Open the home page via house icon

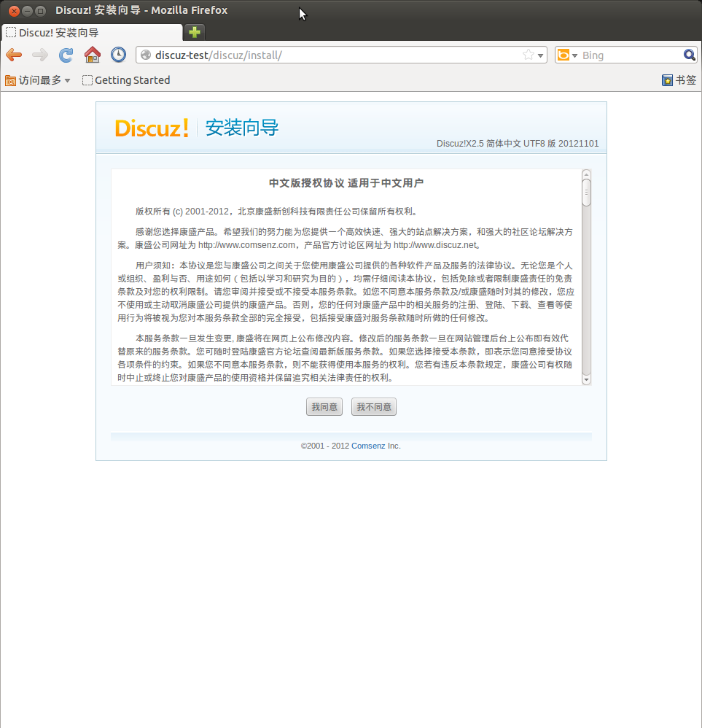[93, 55]
